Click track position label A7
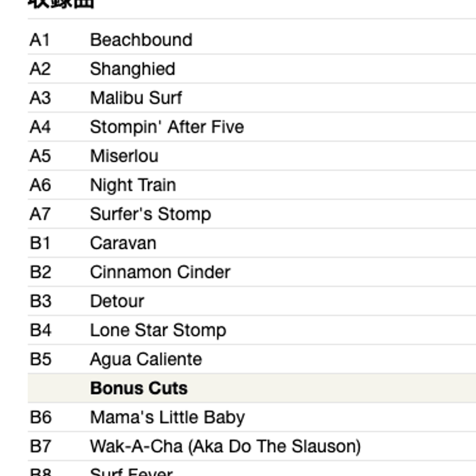Screen dimensions: 476x476 tap(40, 214)
